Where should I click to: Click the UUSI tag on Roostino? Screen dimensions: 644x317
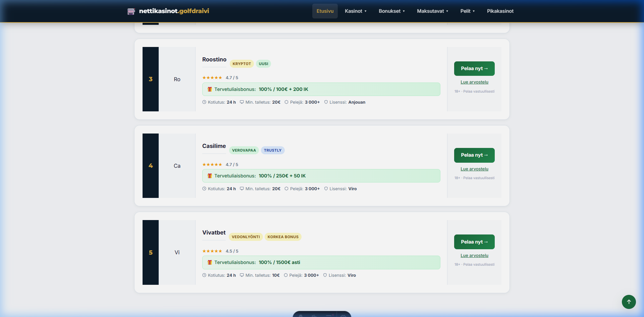point(264,64)
